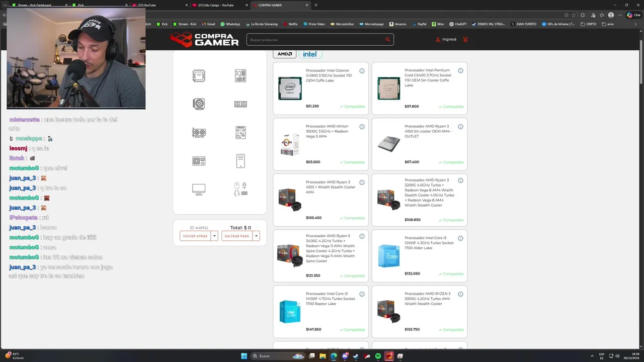Select the hard drive storage component icon
Viewport: 644px width, 362px height.
click(x=240, y=133)
